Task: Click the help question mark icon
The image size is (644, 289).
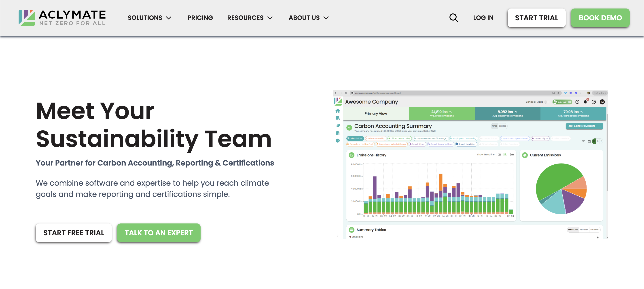Action: (593, 102)
